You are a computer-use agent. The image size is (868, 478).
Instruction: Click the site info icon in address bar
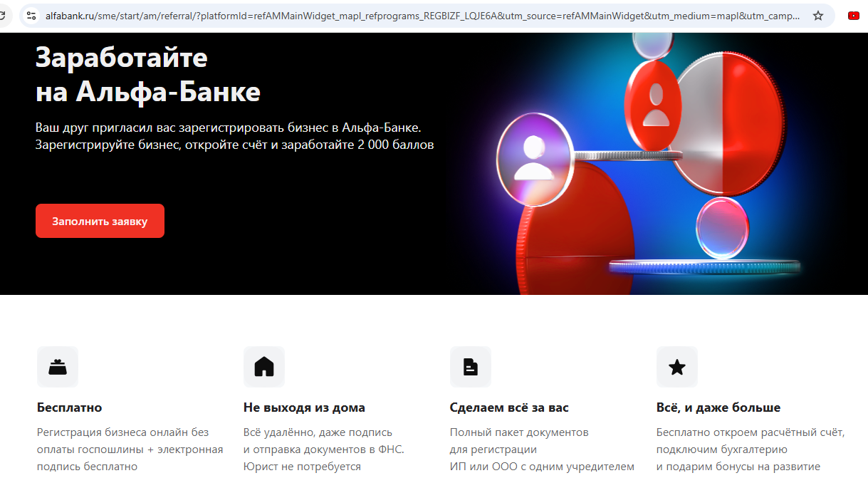click(x=30, y=15)
